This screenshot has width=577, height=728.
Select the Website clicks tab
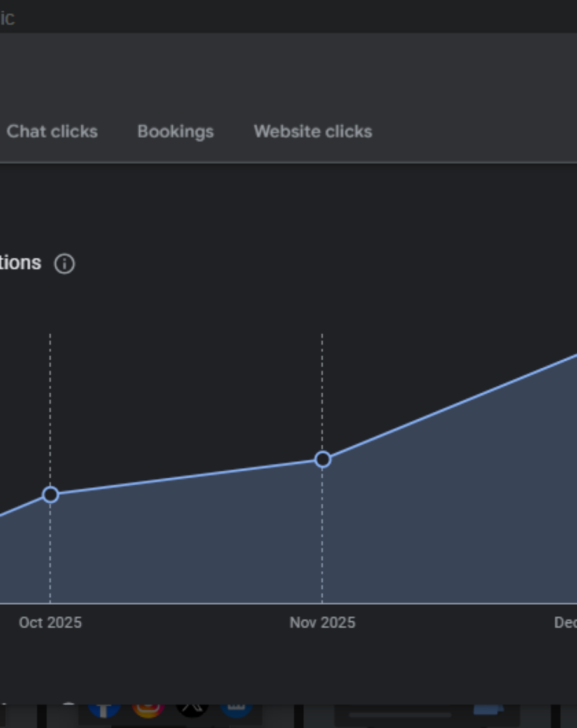click(x=313, y=131)
